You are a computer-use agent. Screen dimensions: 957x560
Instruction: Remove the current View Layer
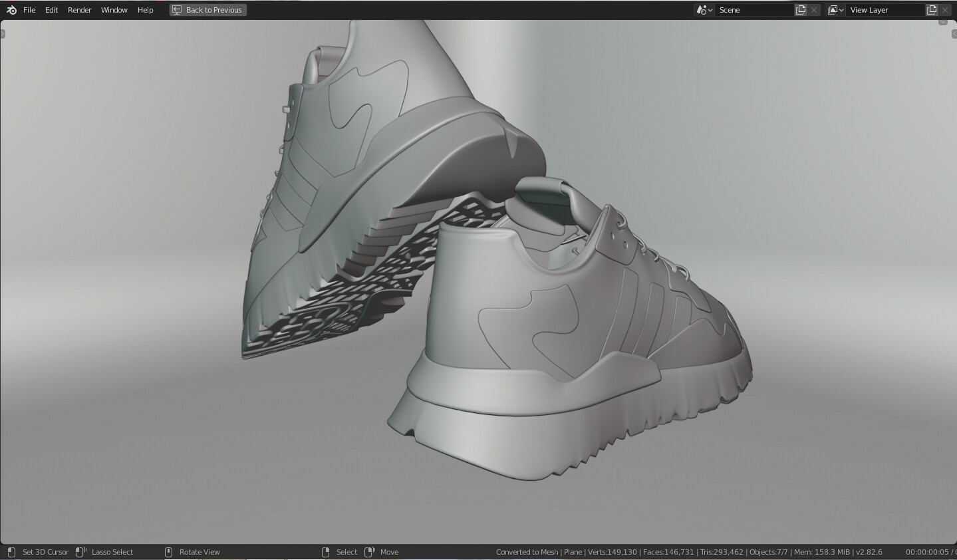coord(945,10)
